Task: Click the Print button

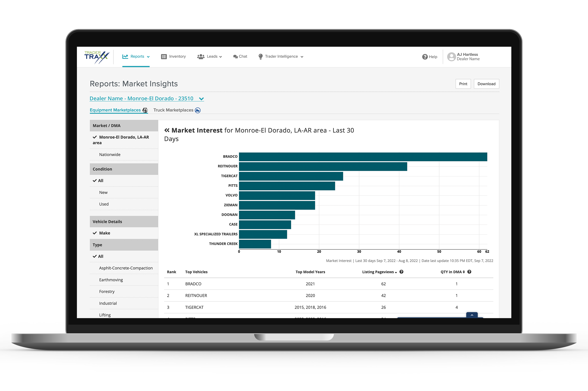Action: (x=463, y=84)
